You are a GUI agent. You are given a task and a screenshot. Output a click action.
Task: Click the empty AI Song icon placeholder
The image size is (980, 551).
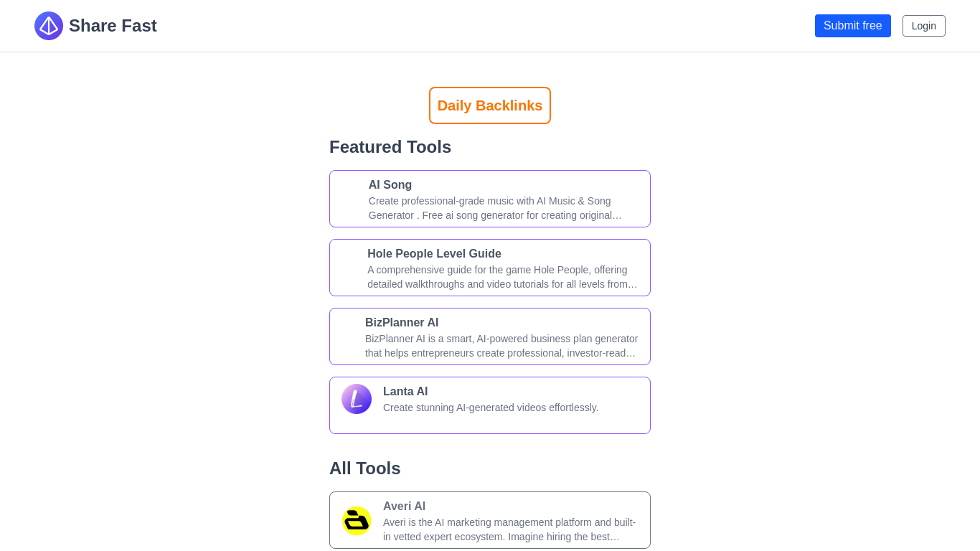351,192
